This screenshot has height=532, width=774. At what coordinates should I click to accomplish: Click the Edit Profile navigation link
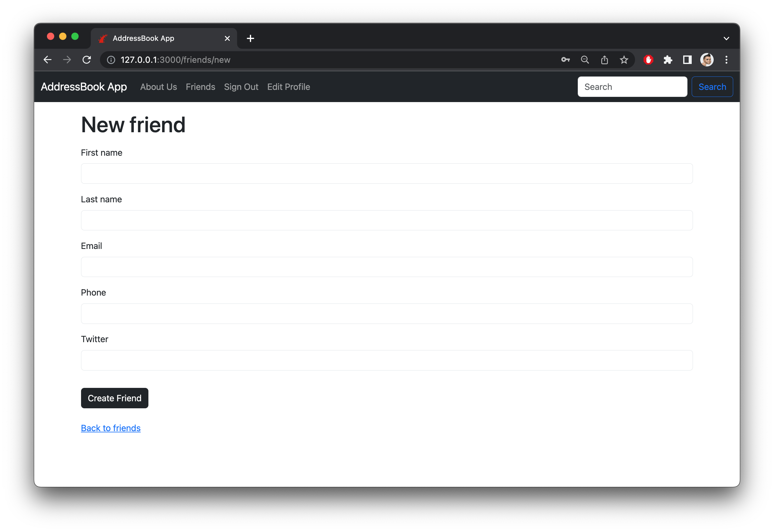coord(288,87)
